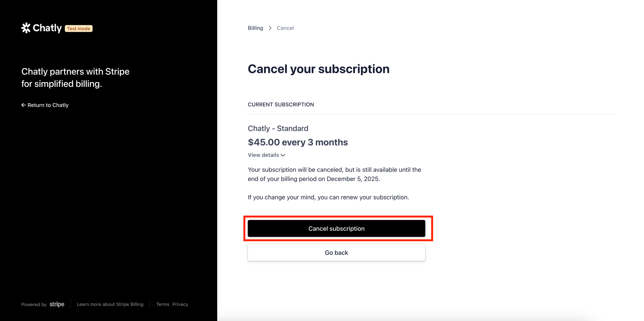
Task: Click the breadcrumb separator chevron icon
Action: pos(270,28)
